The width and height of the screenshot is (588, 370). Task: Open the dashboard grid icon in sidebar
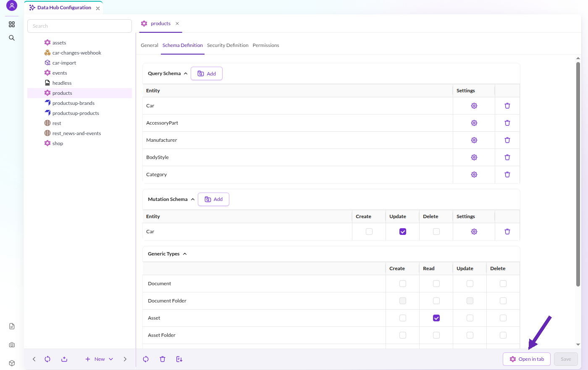pyautogui.click(x=12, y=24)
